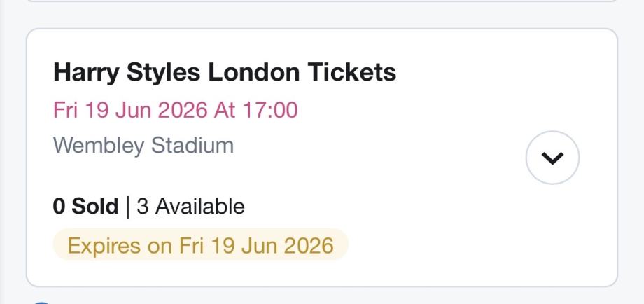The image size is (644, 304).
Task: Click the separator between Sold and Available
Action: 127,207
